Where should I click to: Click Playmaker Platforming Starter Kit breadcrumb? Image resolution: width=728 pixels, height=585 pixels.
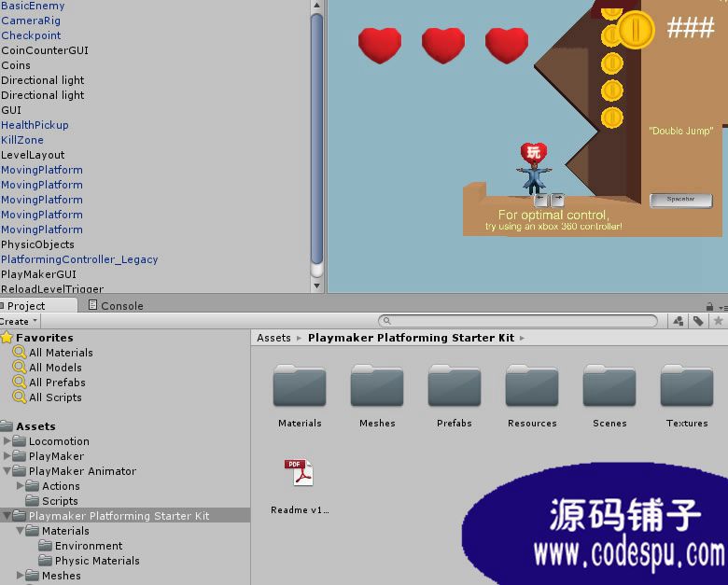coord(411,338)
